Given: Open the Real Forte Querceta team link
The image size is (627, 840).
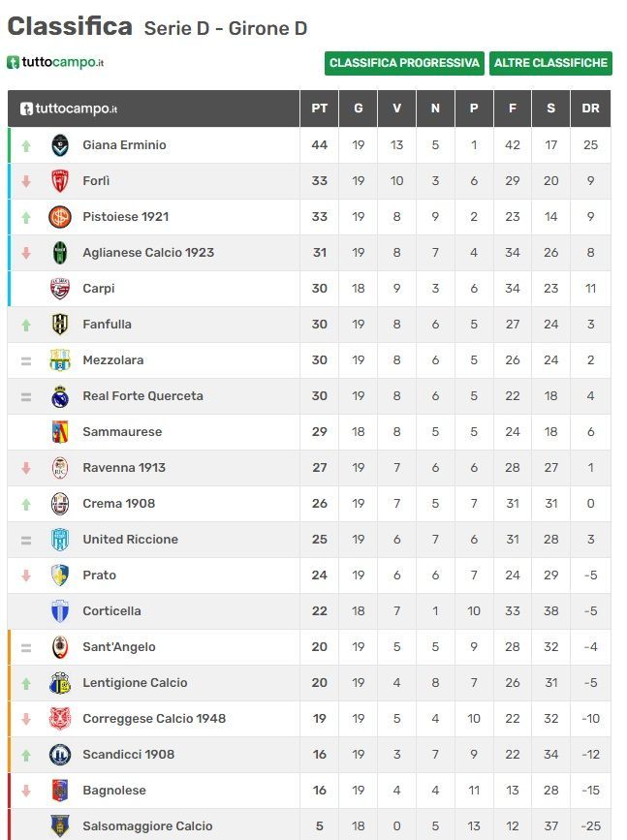Looking at the screenshot, I should coord(143,396).
